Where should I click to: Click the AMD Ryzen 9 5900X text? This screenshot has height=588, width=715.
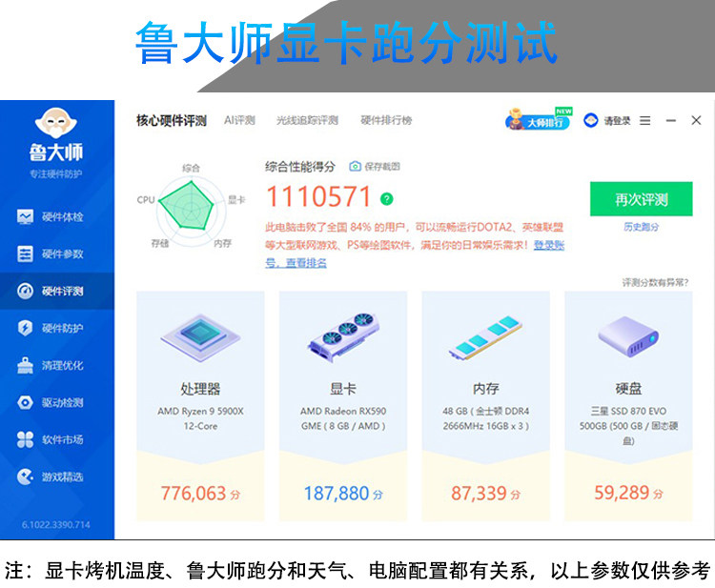pyautogui.click(x=200, y=418)
